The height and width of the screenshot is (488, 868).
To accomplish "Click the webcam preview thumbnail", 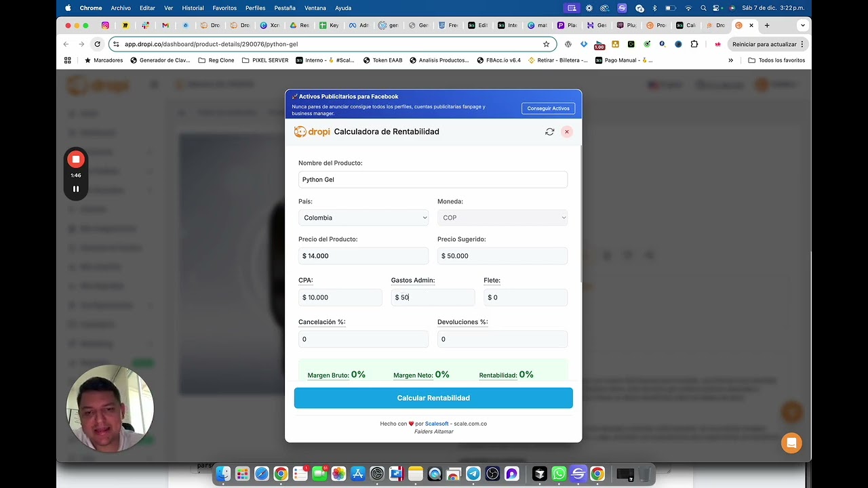I will pyautogui.click(x=110, y=409).
